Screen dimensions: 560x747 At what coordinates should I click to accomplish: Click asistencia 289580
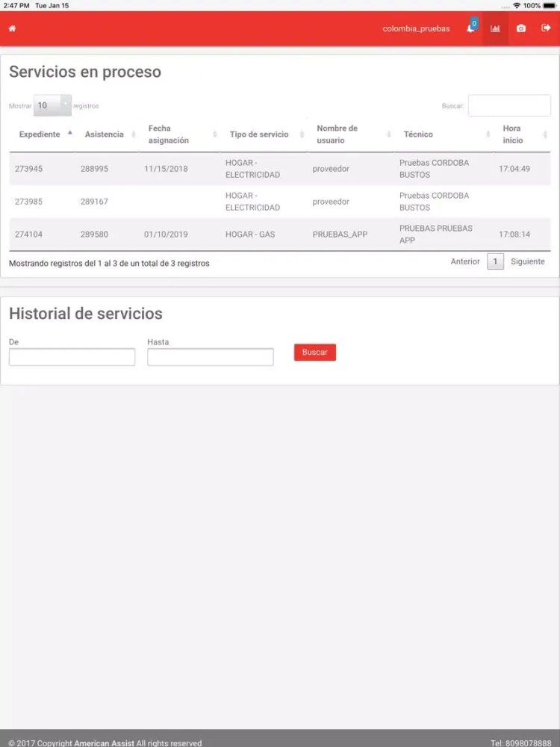pos(94,235)
